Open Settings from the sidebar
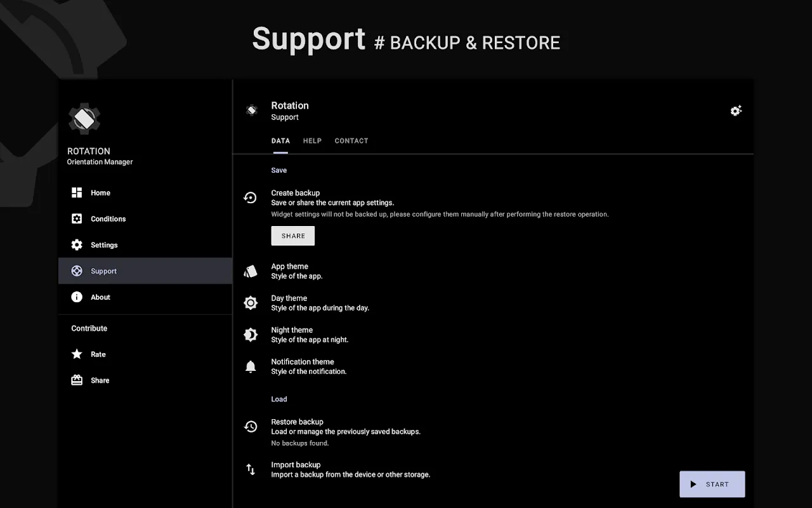 point(145,244)
